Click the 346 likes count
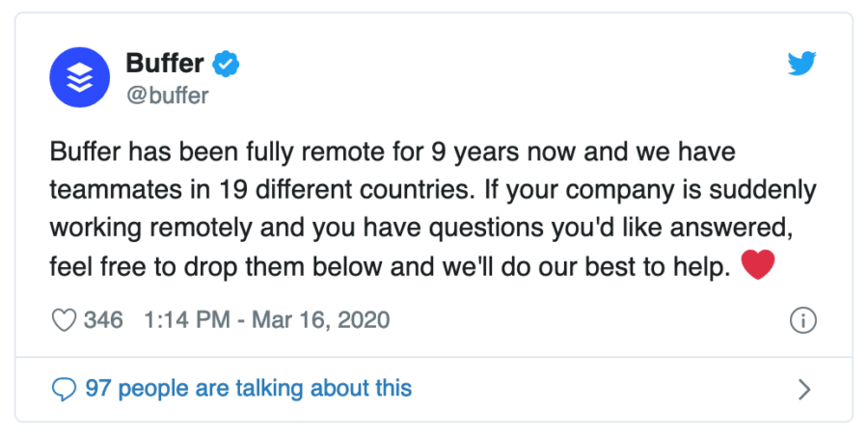The height and width of the screenshot is (437, 868). click(x=103, y=320)
